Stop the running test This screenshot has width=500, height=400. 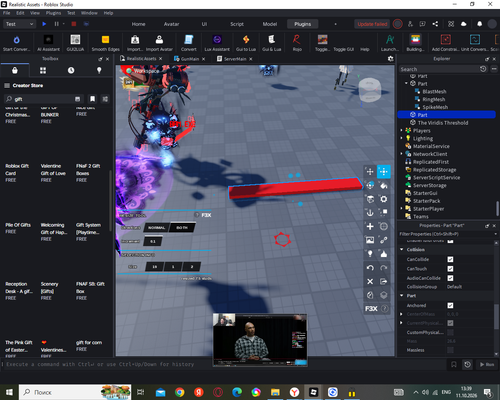[x=74, y=24]
